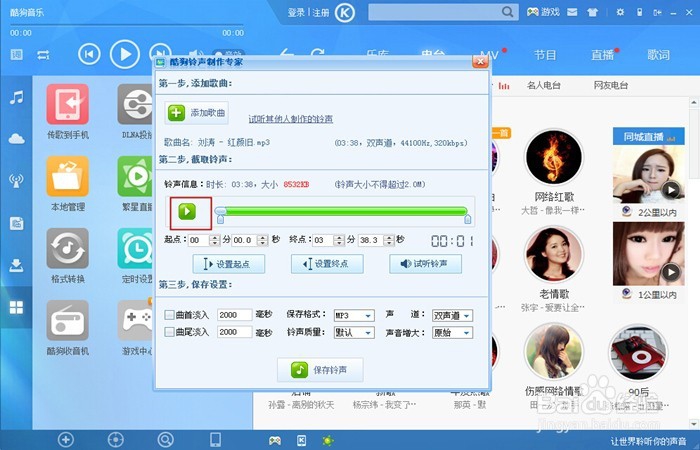Click the mail message icon in the top bar
The height and width of the screenshot is (450, 700).
[572, 12]
